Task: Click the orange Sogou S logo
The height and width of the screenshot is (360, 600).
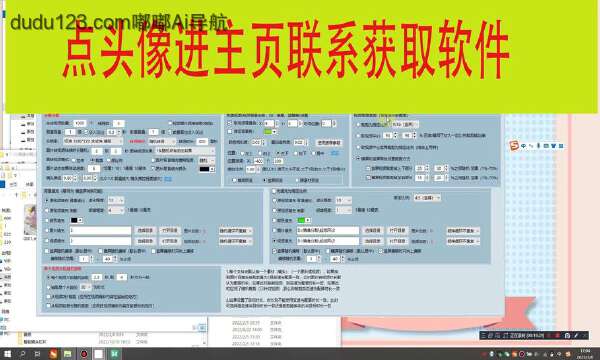Action: 514,146
